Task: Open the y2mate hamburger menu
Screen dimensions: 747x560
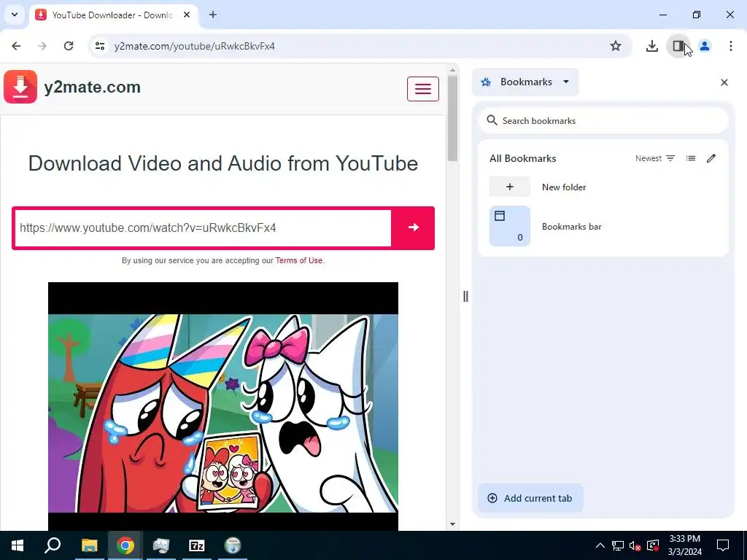Action: click(422, 88)
